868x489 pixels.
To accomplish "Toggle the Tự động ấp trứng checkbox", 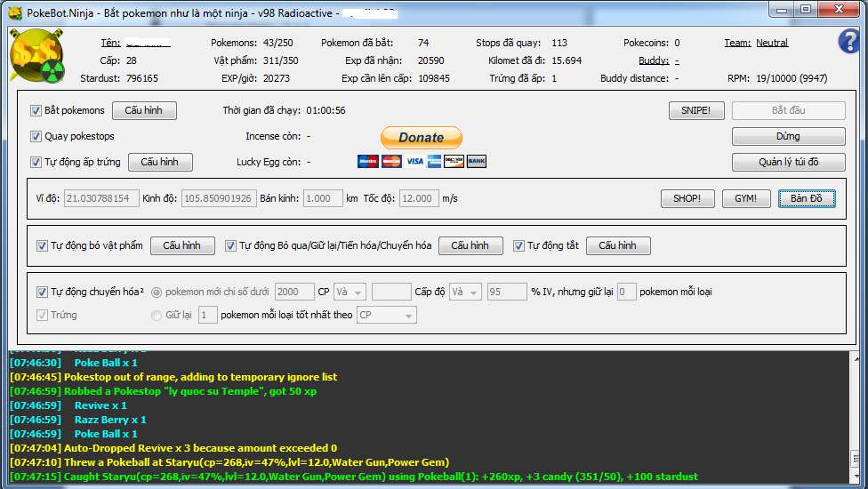I will 36,162.
